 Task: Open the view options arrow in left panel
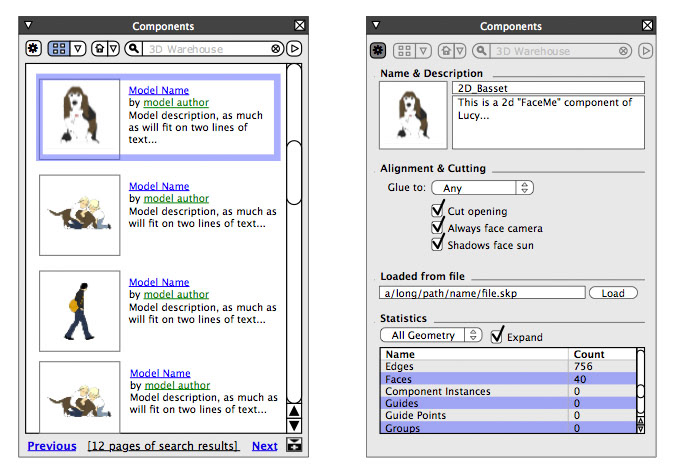78,48
